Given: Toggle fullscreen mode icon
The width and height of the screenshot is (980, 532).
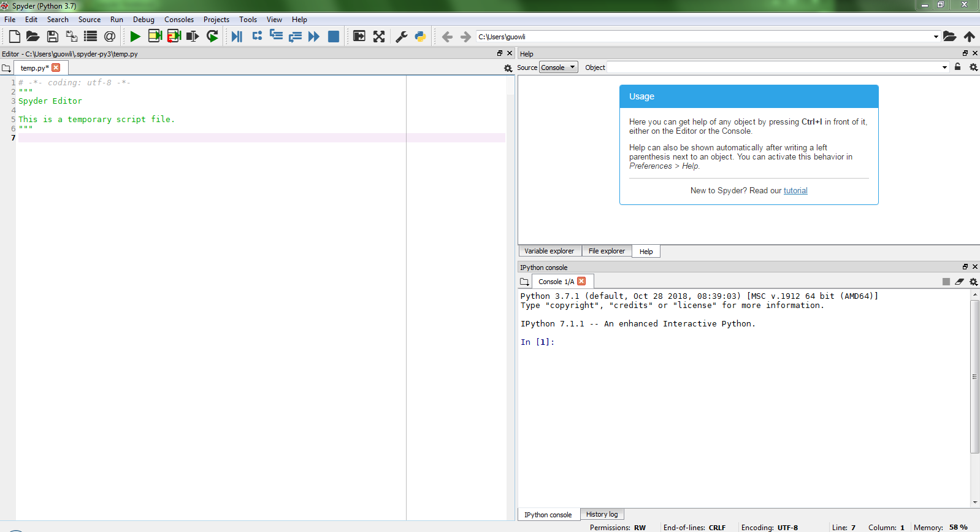Looking at the screenshot, I should 379,37.
